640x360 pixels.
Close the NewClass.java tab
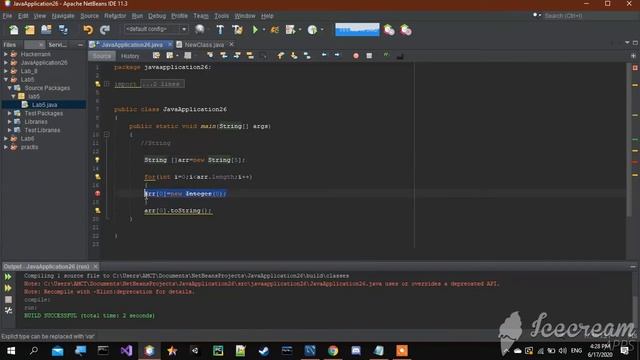click(x=231, y=44)
